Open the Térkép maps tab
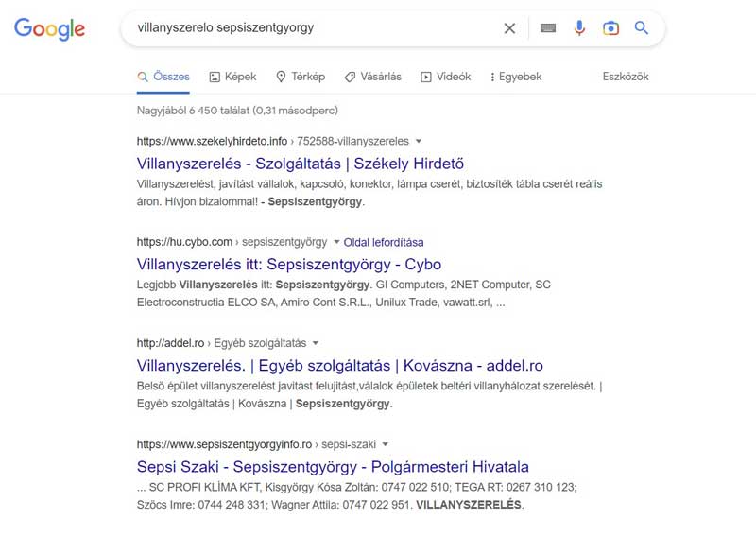This screenshot has height=536, width=756. [301, 77]
